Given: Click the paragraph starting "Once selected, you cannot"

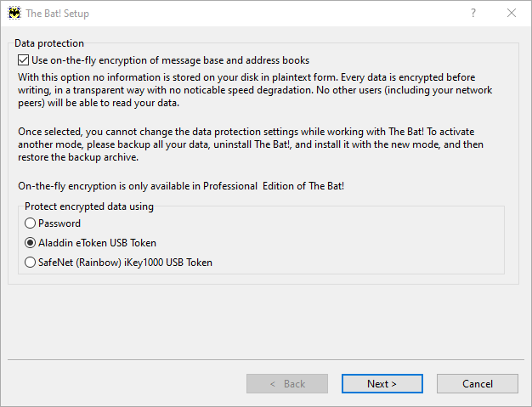Looking at the screenshot, I should coord(251,144).
